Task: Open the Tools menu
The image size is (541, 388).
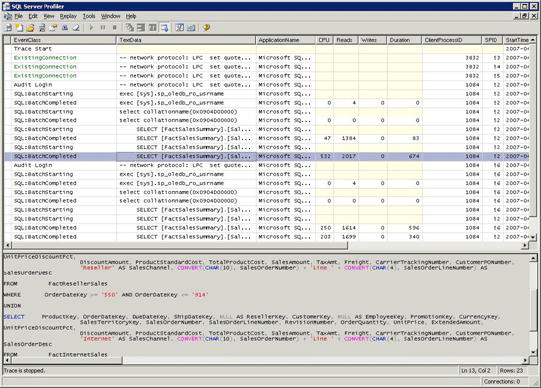Action: 89,16
